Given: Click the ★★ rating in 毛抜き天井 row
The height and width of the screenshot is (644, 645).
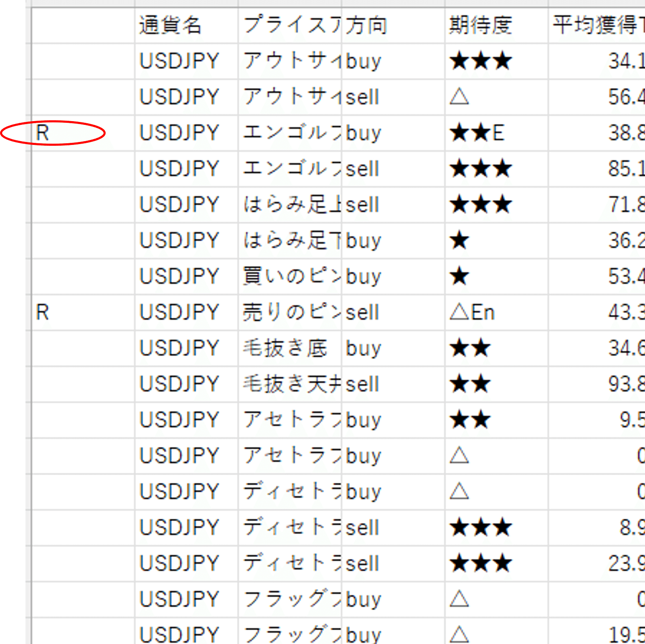Looking at the screenshot, I should point(496,384).
